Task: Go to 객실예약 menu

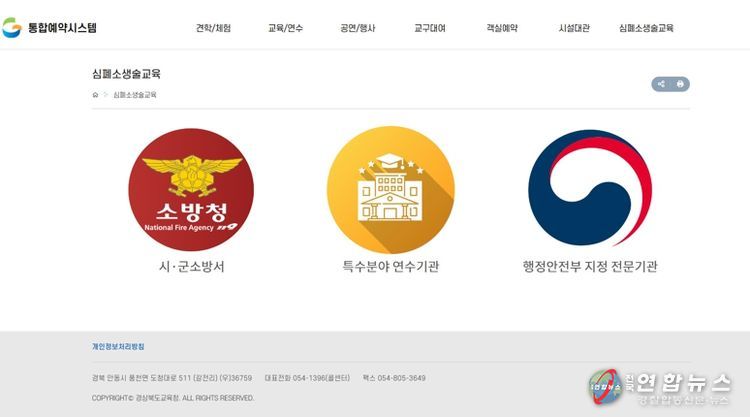Action: click(x=502, y=28)
